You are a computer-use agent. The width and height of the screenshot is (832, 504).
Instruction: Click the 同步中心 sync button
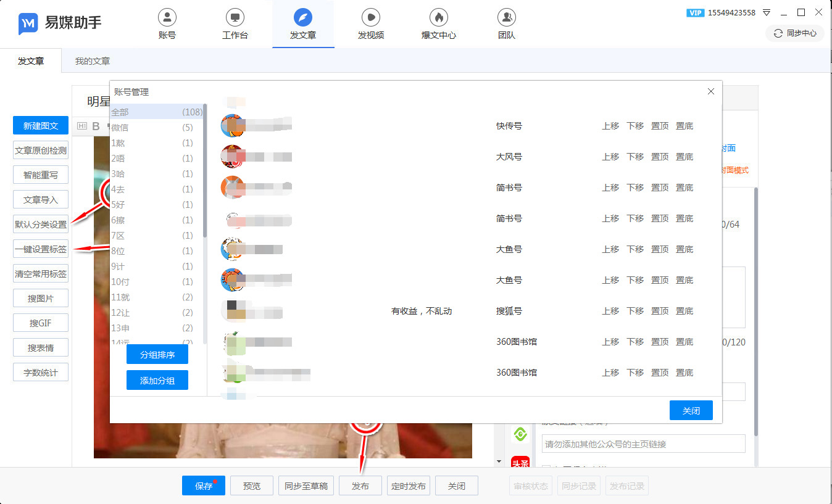(795, 33)
